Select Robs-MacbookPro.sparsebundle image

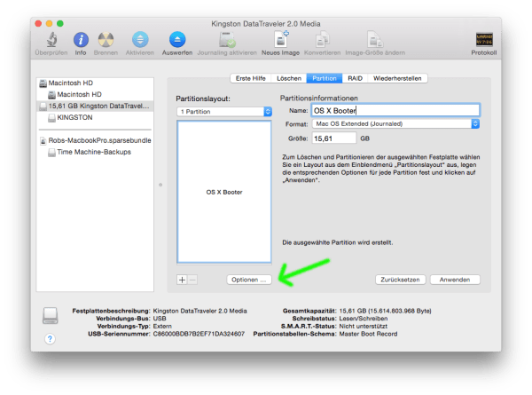[x=95, y=140]
